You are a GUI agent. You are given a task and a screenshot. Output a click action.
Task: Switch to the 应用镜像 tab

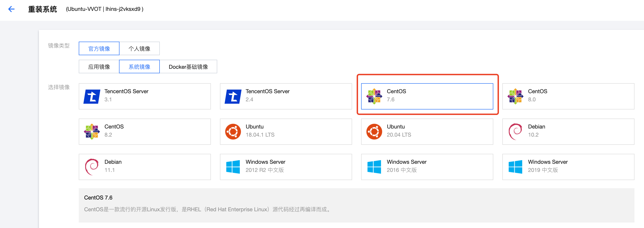pos(99,66)
